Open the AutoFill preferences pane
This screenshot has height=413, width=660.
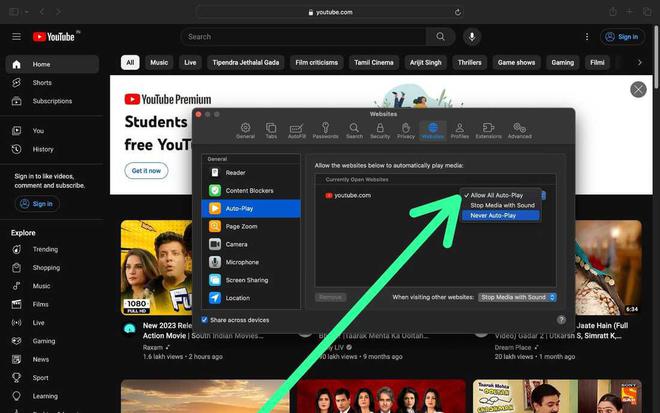tap(297, 131)
